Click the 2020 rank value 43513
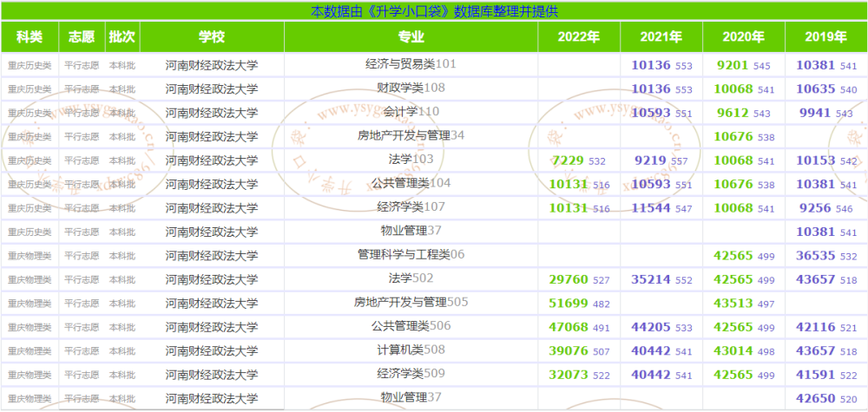 [733, 303]
